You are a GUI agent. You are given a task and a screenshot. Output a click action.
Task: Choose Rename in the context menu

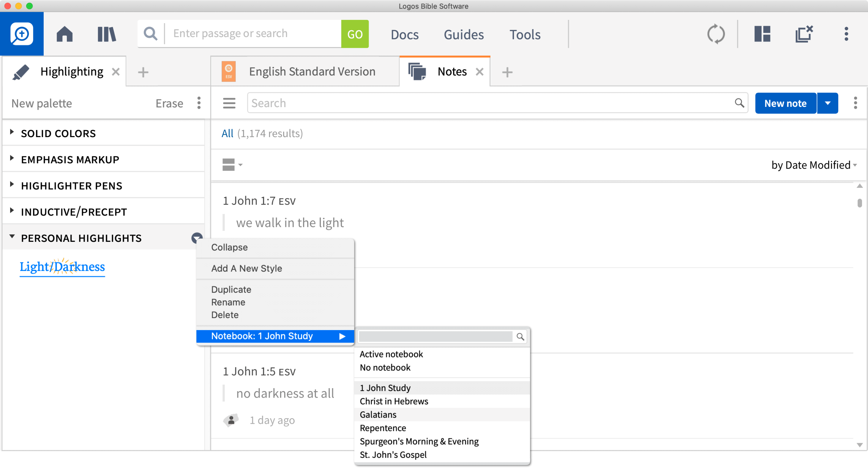click(228, 302)
